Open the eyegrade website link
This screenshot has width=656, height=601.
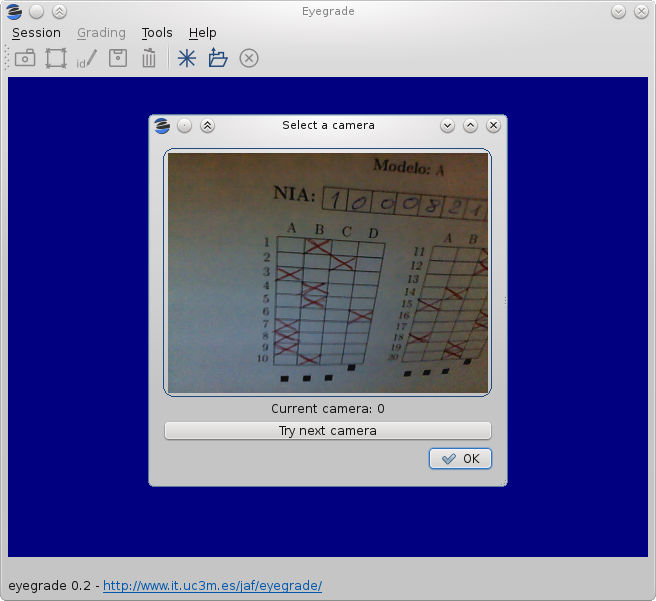213,586
